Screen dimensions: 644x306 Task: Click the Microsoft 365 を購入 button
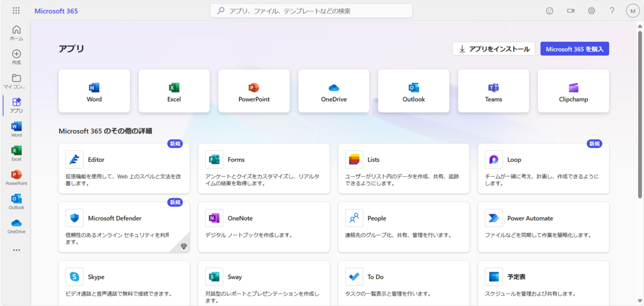tap(575, 49)
